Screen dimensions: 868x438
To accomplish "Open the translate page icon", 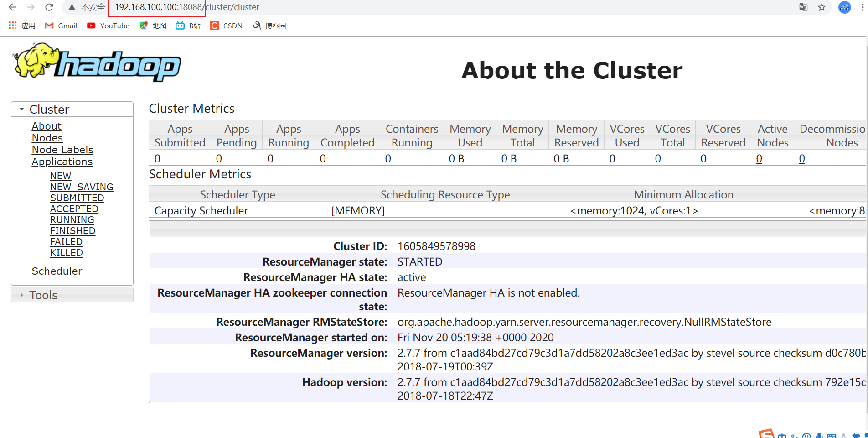I will pyautogui.click(x=803, y=7).
